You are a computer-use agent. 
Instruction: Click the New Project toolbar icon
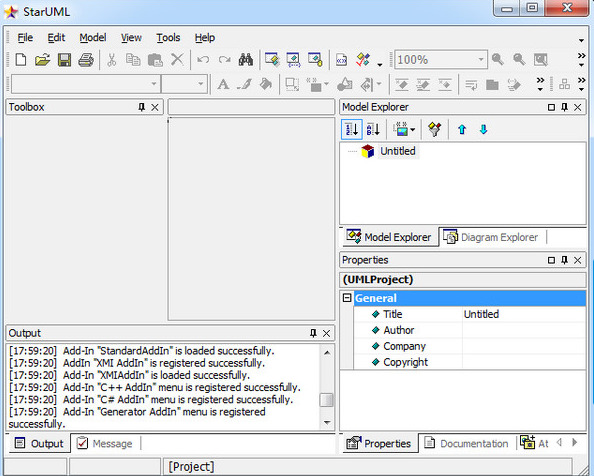(21, 60)
